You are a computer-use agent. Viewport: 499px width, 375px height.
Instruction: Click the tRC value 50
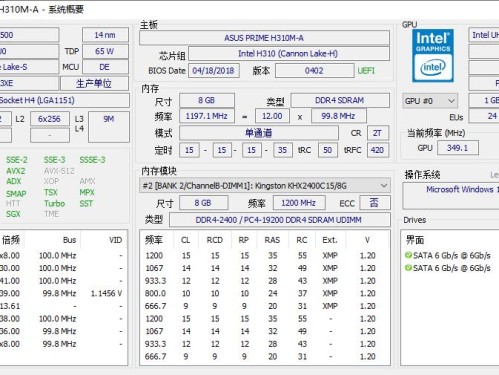click(x=327, y=150)
